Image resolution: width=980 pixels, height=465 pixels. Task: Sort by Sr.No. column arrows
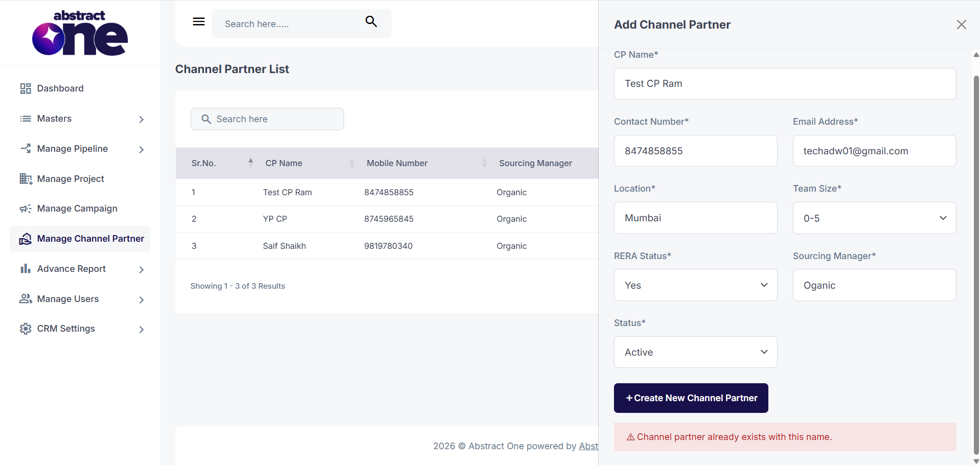pos(250,162)
